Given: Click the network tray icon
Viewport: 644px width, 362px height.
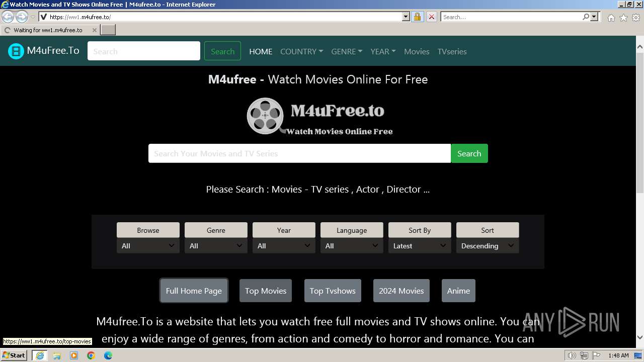Looking at the screenshot, I should [x=584, y=355].
